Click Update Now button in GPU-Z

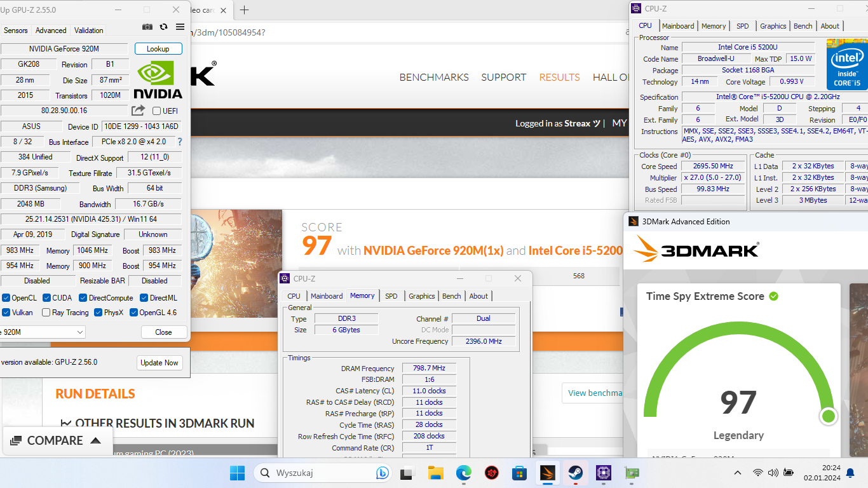click(x=159, y=362)
